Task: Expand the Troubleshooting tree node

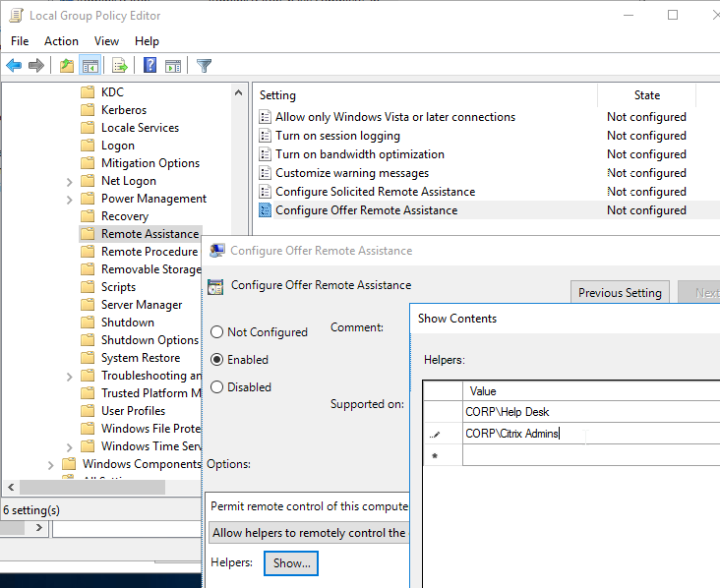Action: tap(69, 376)
